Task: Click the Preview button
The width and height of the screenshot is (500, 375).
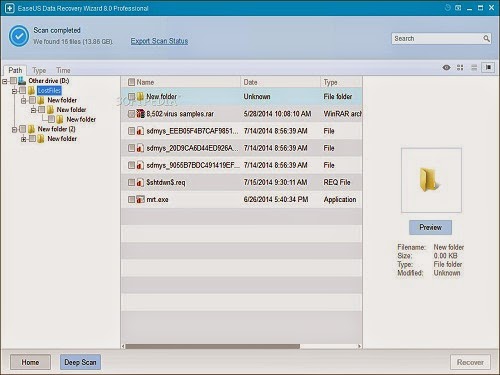Action: [x=430, y=227]
